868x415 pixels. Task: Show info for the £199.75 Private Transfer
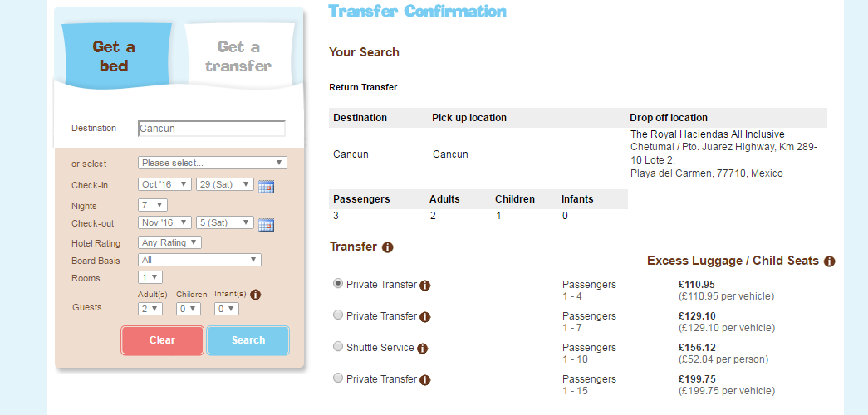[425, 380]
